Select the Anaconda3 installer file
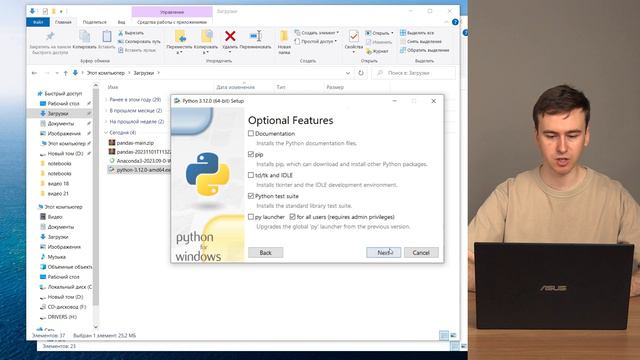The height and width of the screenshot is (360, 640). point(139,161)
